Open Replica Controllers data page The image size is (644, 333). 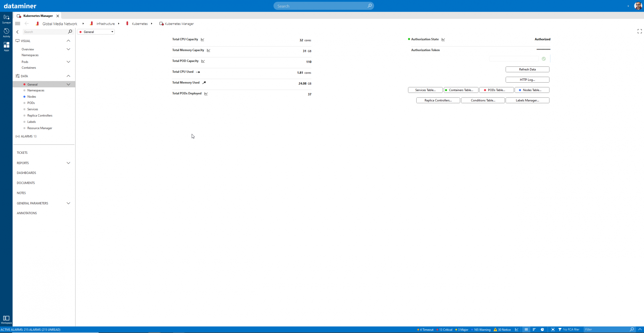[40, 116]
